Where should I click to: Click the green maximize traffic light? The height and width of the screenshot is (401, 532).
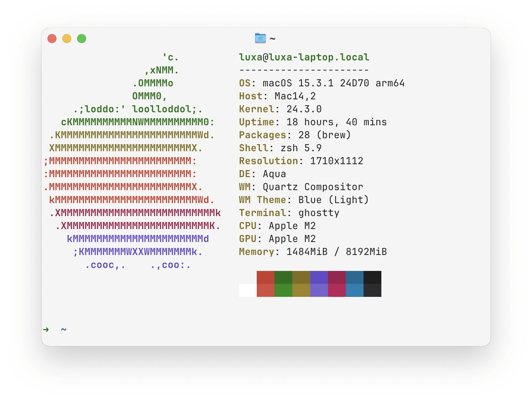coord(82,38)
